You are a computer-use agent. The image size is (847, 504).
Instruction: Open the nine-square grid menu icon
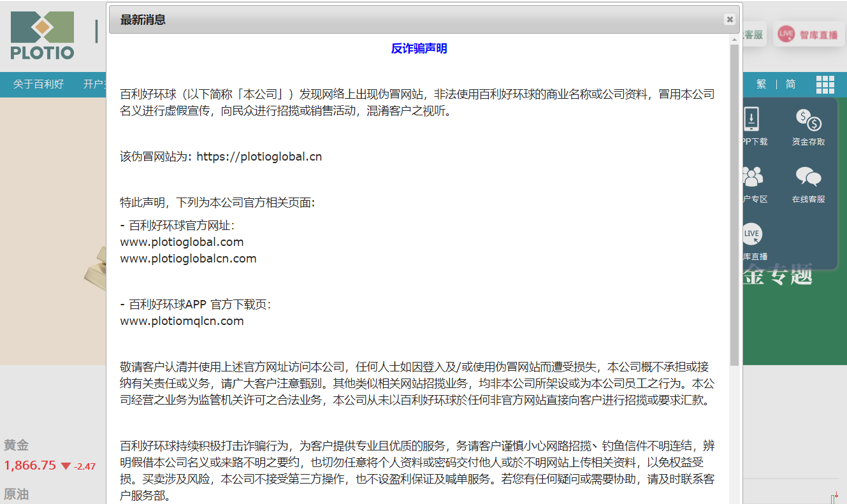pyautogui.click(x=825, y=84)
